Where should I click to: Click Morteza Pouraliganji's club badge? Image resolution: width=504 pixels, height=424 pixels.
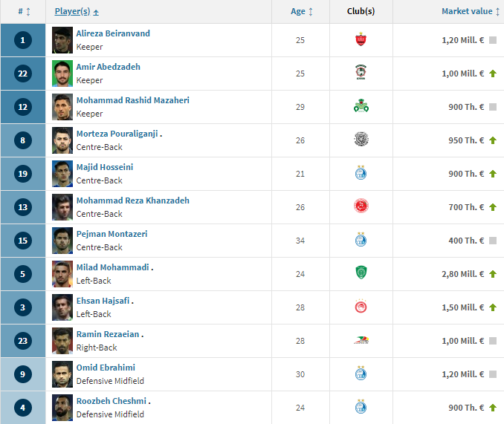point(361,140)
